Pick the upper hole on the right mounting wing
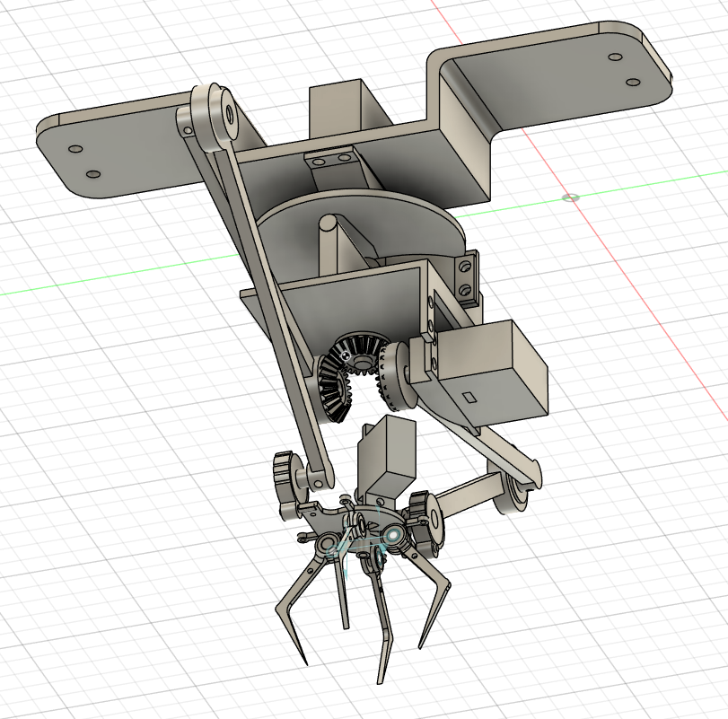Viewport: 728px width, 719px height. pos(615,57)
